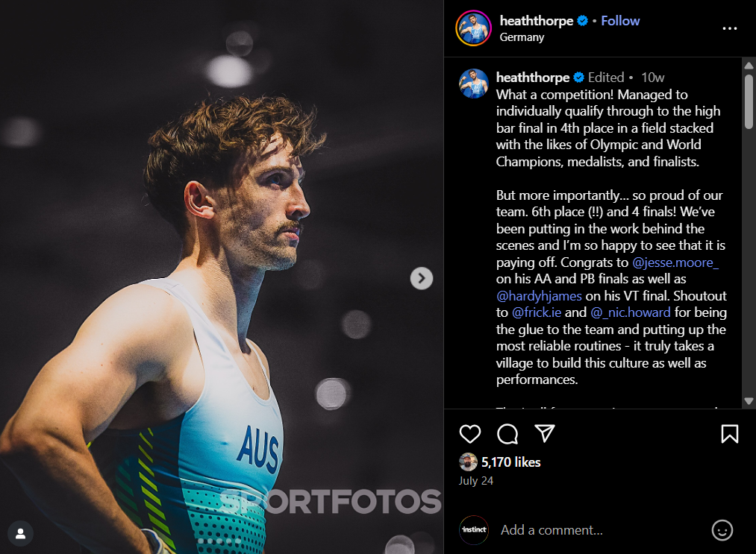Open comments via speech bubble icon
This screenshot has height=554, width=756.
tap(507, 434)
